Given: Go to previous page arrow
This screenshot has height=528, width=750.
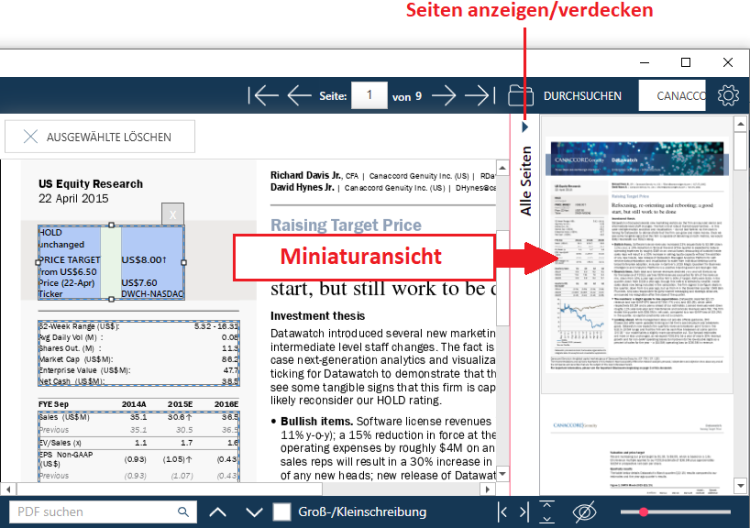Looking at the screenshot, I should click(x=299, y=96).
